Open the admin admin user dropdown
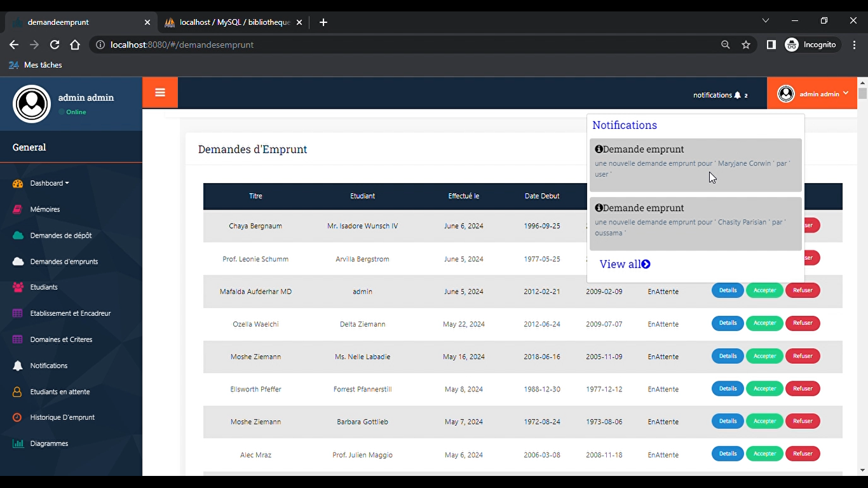 click(813, 94)
